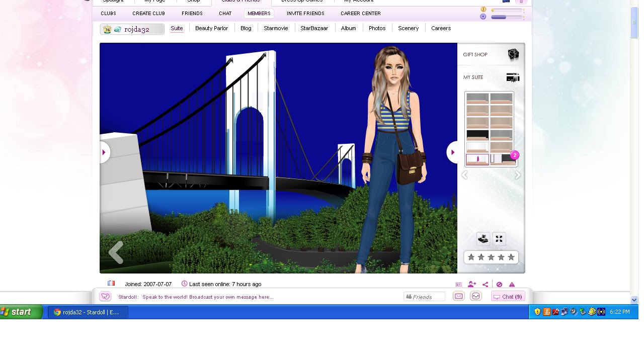The image size is (644, 362).
Task: Go to previous room with left arrow
Action: point(104,152)
